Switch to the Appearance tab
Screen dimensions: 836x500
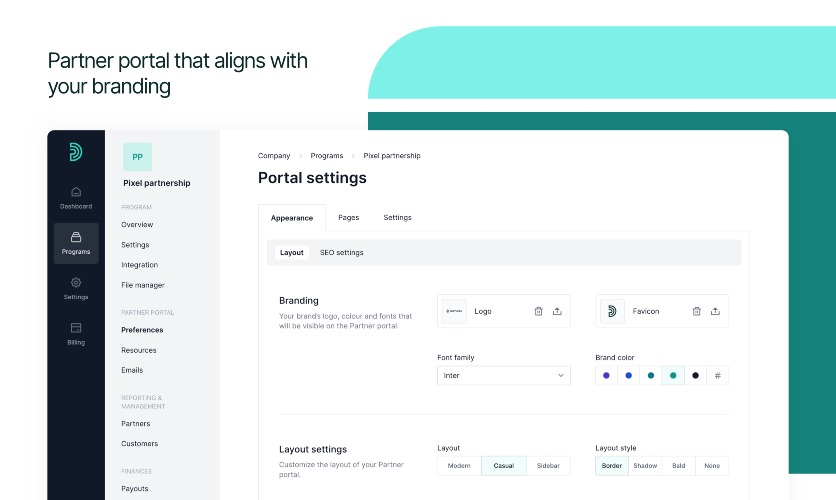292,218
